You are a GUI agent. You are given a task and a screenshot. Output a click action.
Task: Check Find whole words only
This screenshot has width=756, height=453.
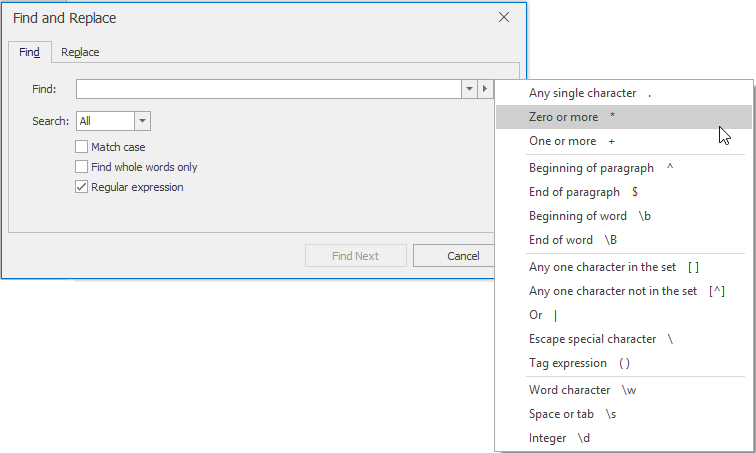(x=82, y=167)
